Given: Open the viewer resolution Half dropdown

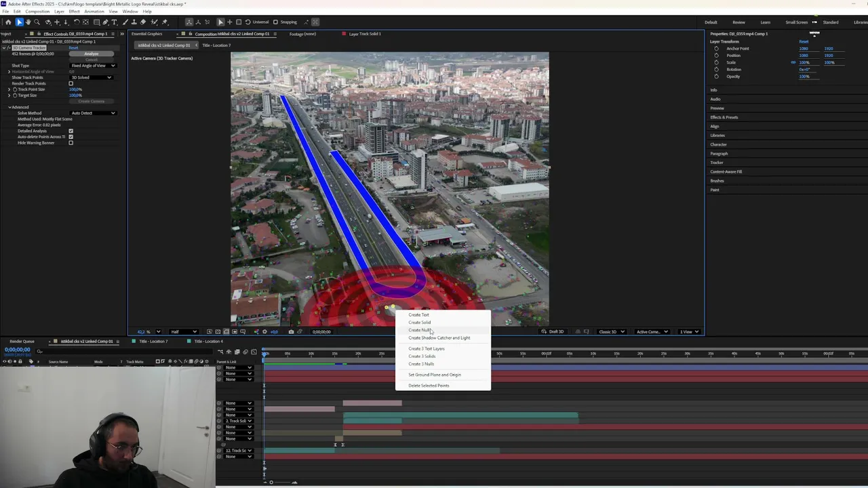Looking at the screenshot, I should pos(183,331).
